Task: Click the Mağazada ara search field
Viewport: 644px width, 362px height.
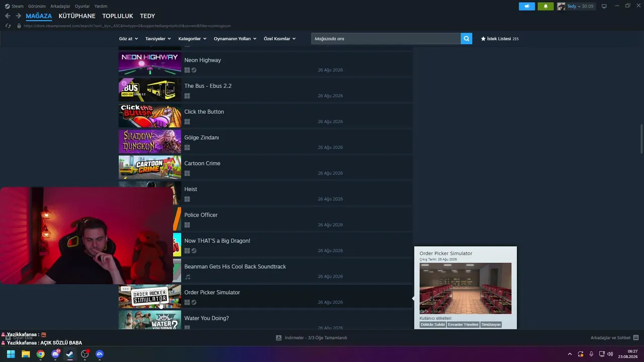Action: coord(386,39)
